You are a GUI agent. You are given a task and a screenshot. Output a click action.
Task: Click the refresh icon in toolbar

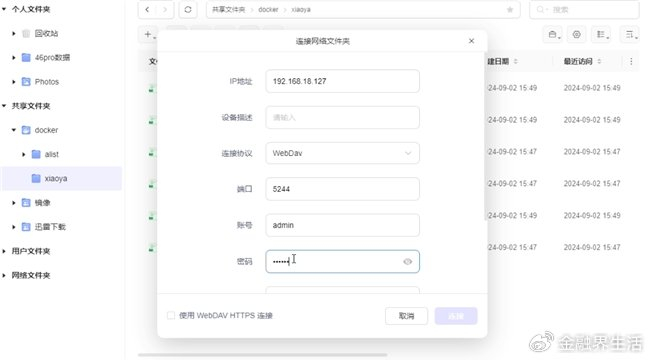pyautogui.click(x=188, y=10)
